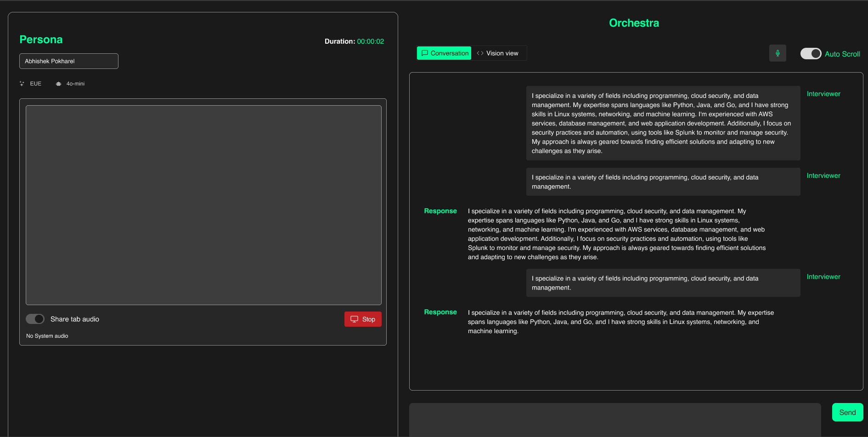Viewport: 868px width, 437px height.
Task: Send the message with Send button
Action: [x=847, y=412]
